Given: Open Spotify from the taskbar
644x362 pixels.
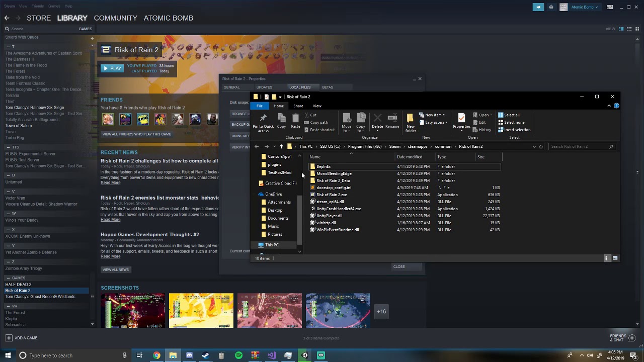Looking at the screenshot, I should 238,355.
